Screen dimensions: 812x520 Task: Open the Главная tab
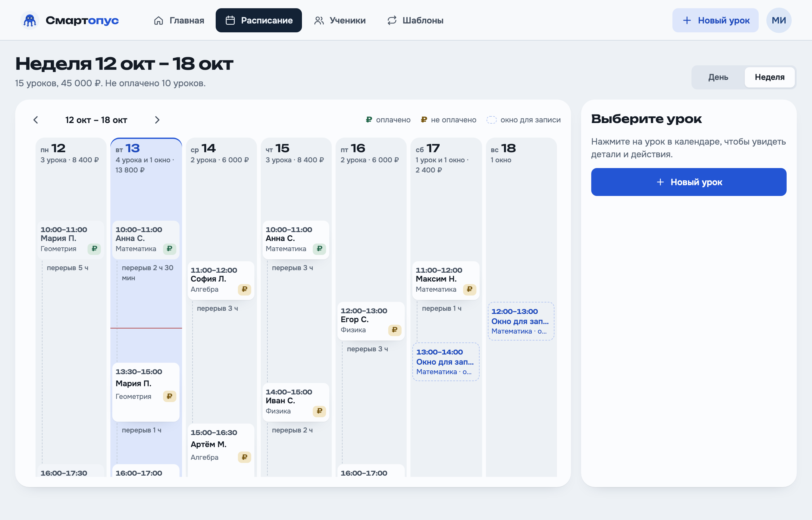(x=179, y=20)
